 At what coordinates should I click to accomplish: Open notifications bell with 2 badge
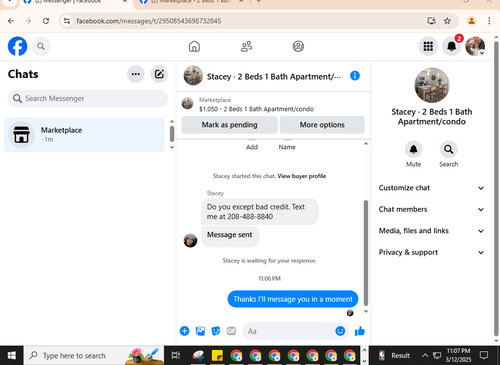[452, 46]
